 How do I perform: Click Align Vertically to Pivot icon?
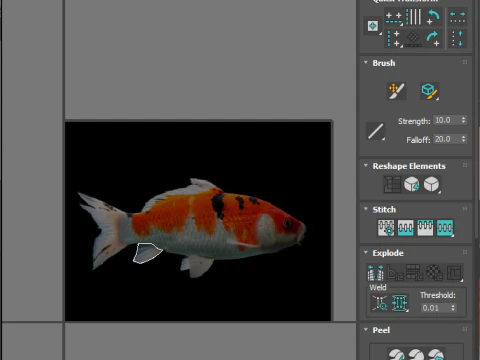coord(394,39)
